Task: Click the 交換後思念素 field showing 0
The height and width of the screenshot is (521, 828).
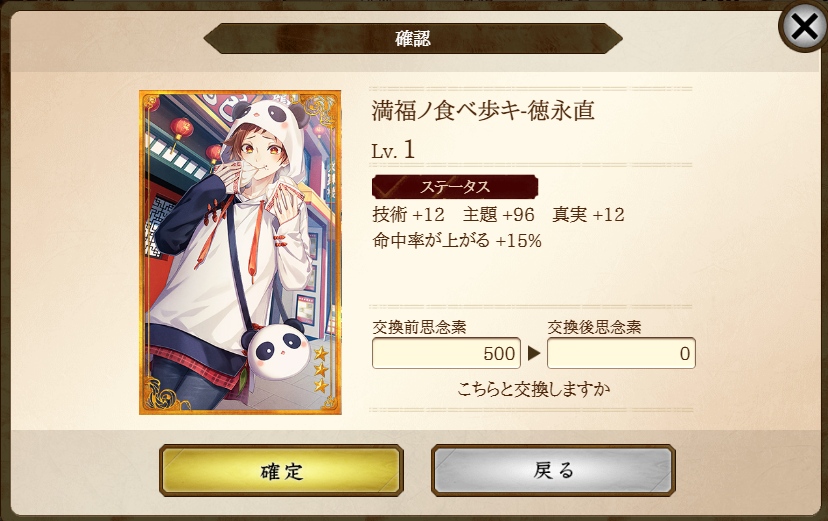Action: 621,353
